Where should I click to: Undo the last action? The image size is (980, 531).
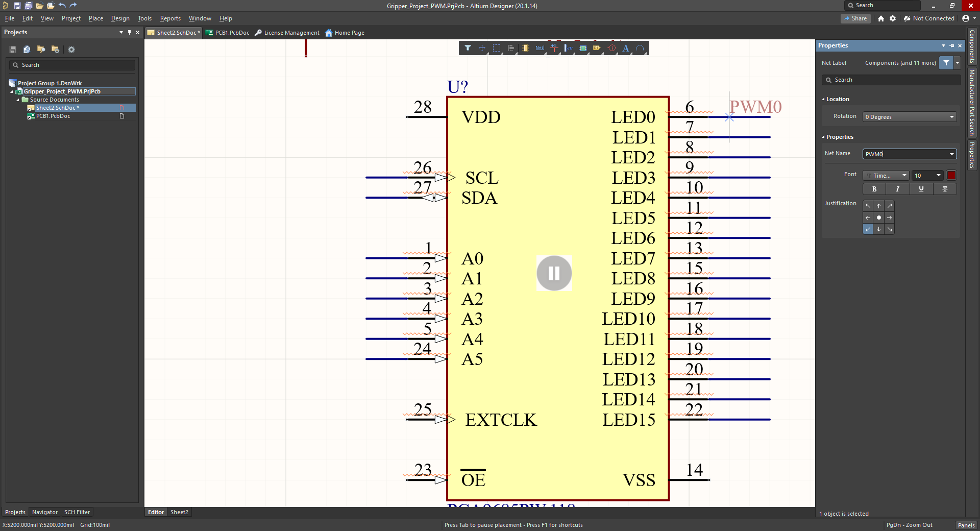[62, 6]
